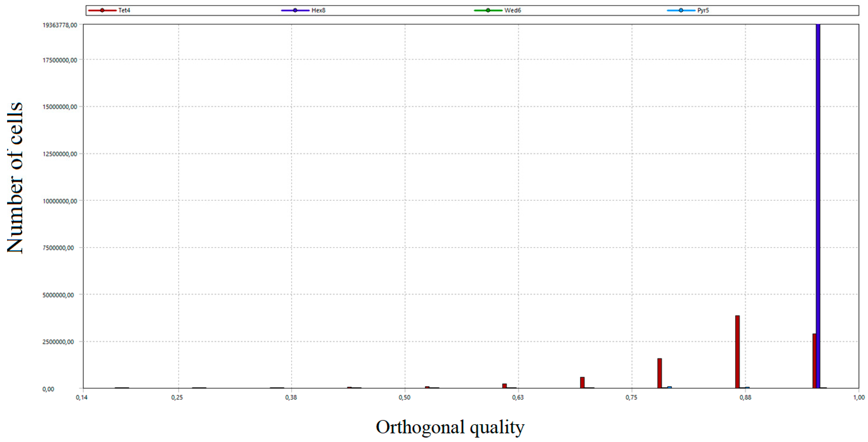Click the light blue Pyr5 legend marker
Viewport: 868px width, 442px height.
pyautogui.click(x=681, y=10)
